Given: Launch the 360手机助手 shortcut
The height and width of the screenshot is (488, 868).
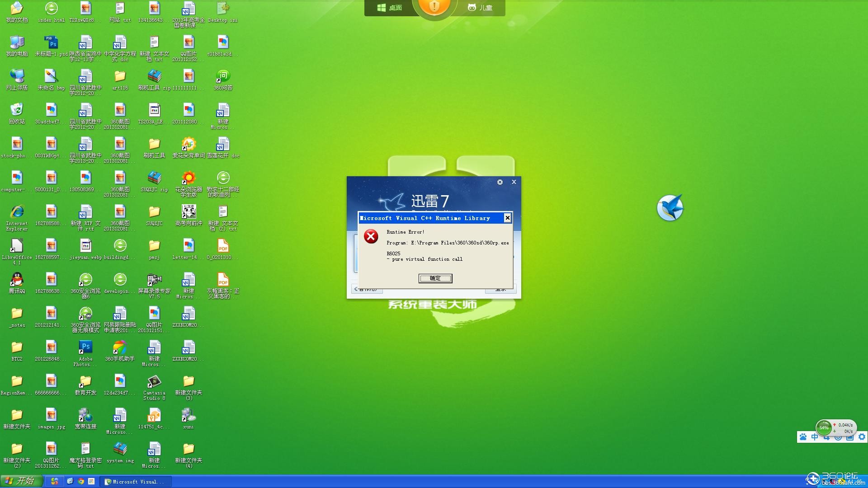Looking at the screenshot, I should click(120, 351).
